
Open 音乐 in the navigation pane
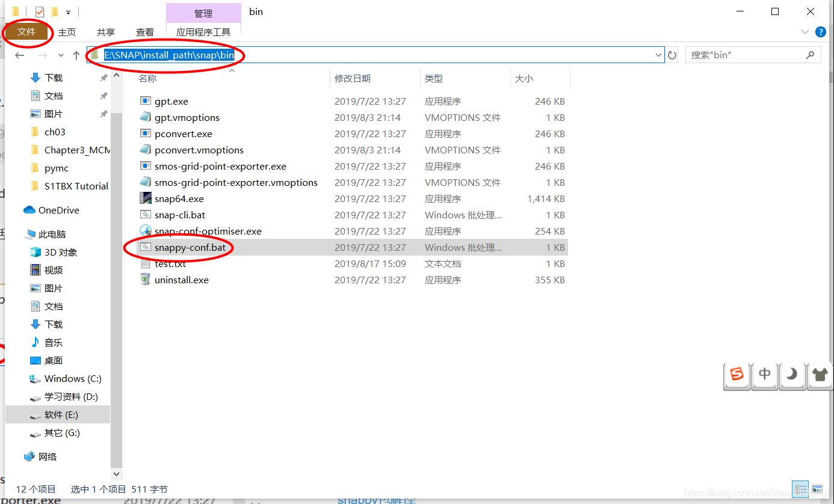tap(54, 342)
